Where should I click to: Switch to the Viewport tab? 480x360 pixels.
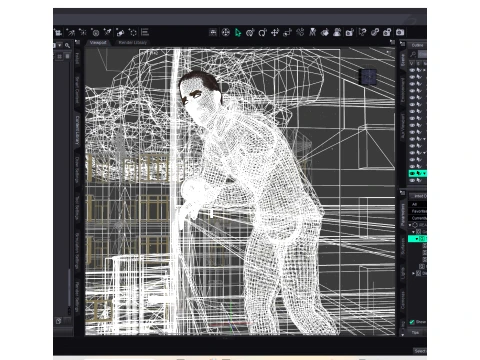(98, 43)
